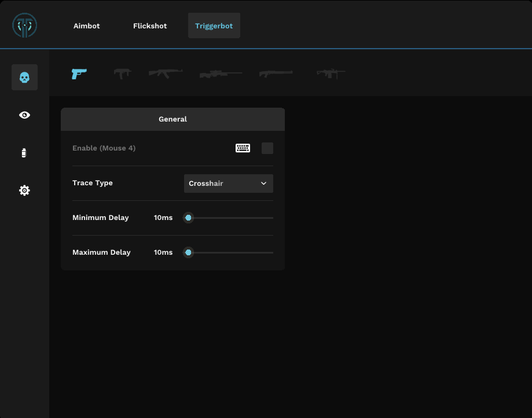Screen dimensions: 532x418
Task: Select the Triggerbot tab
Action: (x=214, y=25)
